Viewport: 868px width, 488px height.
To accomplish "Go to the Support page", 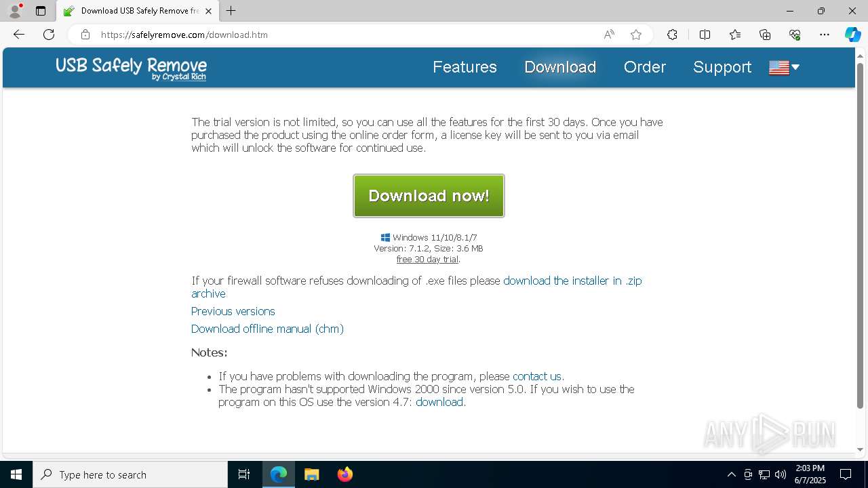I will click(x=722, y=67).
